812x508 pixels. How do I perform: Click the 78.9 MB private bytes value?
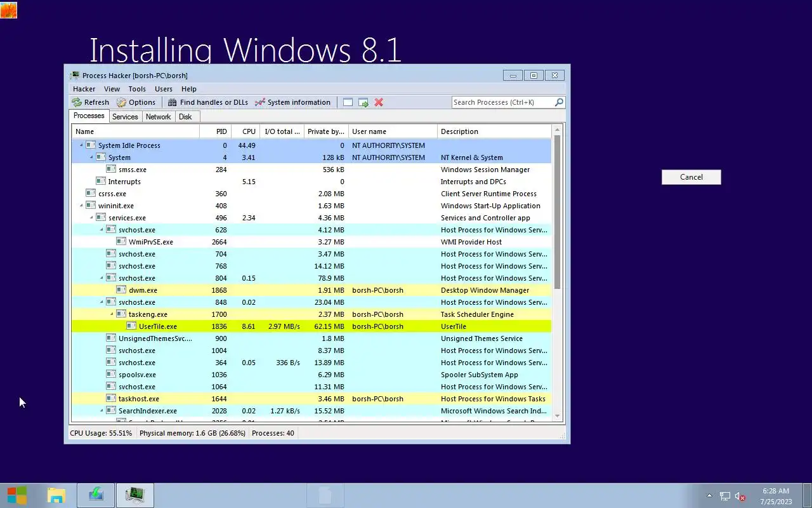click(x=331, y=278)
